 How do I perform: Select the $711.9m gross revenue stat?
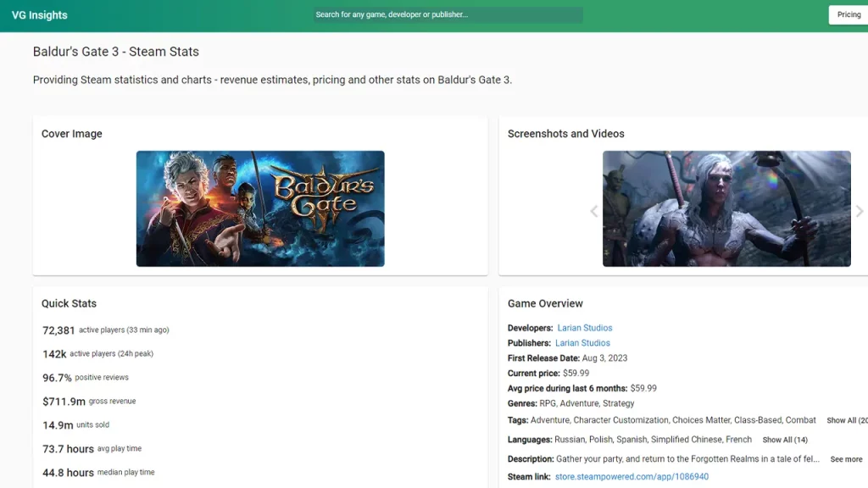89,402
